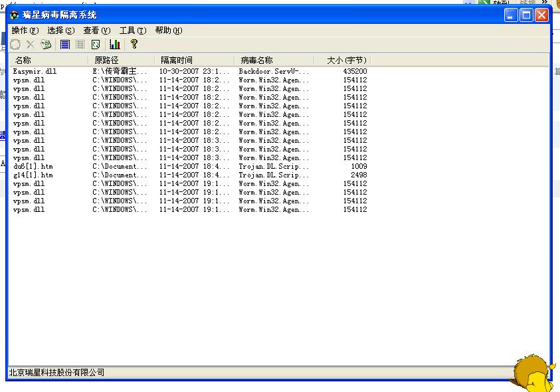Viewport: 560px width, 392px height.
Task: Sort by the 隔离时间 column header
Action: coord(195,60)
